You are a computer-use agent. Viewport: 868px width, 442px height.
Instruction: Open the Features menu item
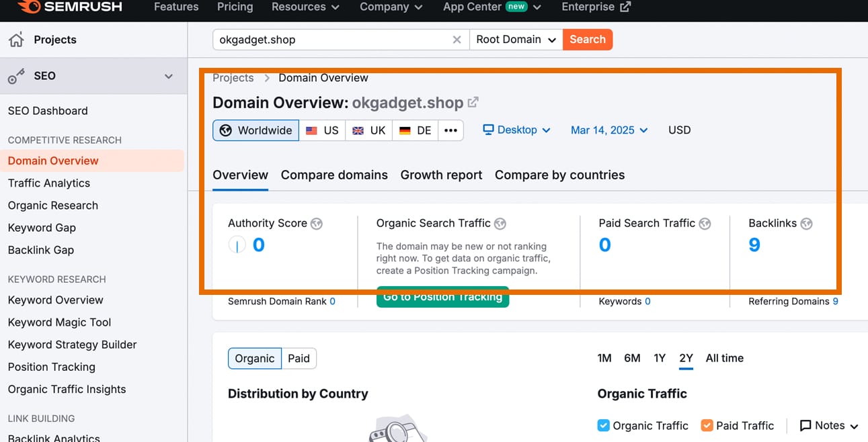coord(176,7)
